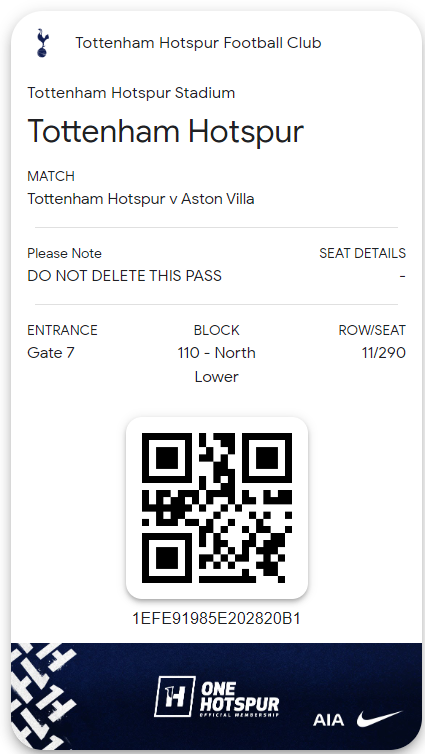Click the MATCH label

51,176
